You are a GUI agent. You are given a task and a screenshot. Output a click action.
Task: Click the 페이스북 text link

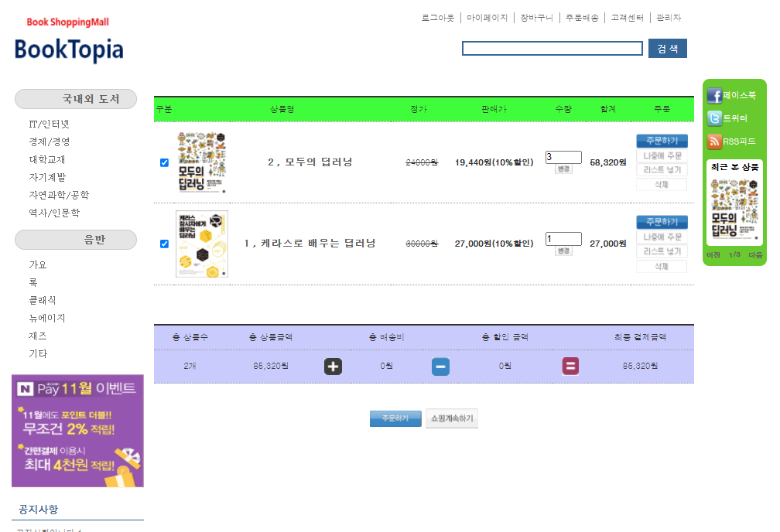(x=739, y=95)
